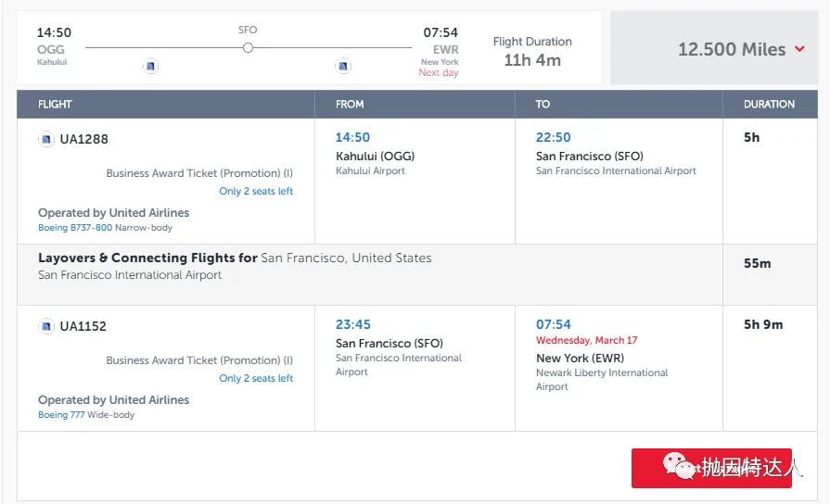Click SFO label above route line
This screenshot has height=504, width=830.
248,31
